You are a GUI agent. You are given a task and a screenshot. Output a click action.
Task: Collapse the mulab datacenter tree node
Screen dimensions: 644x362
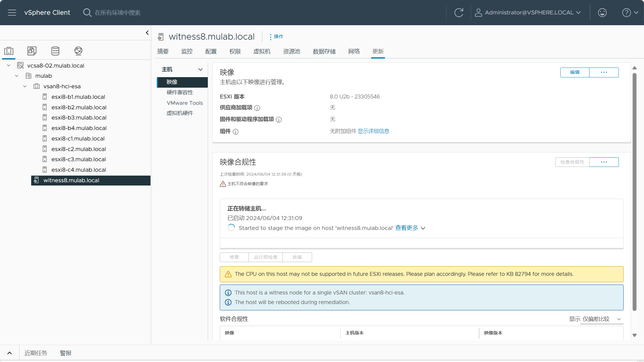click(x=17, y=76)
